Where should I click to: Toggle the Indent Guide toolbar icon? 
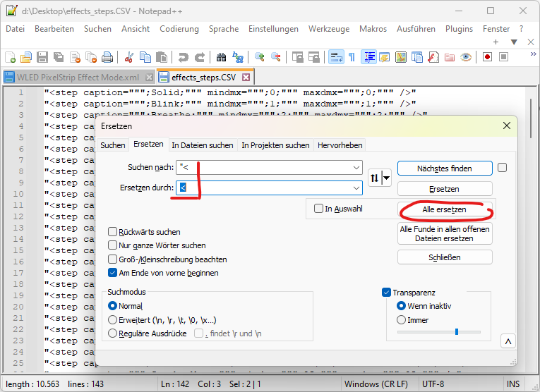pyautogui.click(x=368, y=57)
